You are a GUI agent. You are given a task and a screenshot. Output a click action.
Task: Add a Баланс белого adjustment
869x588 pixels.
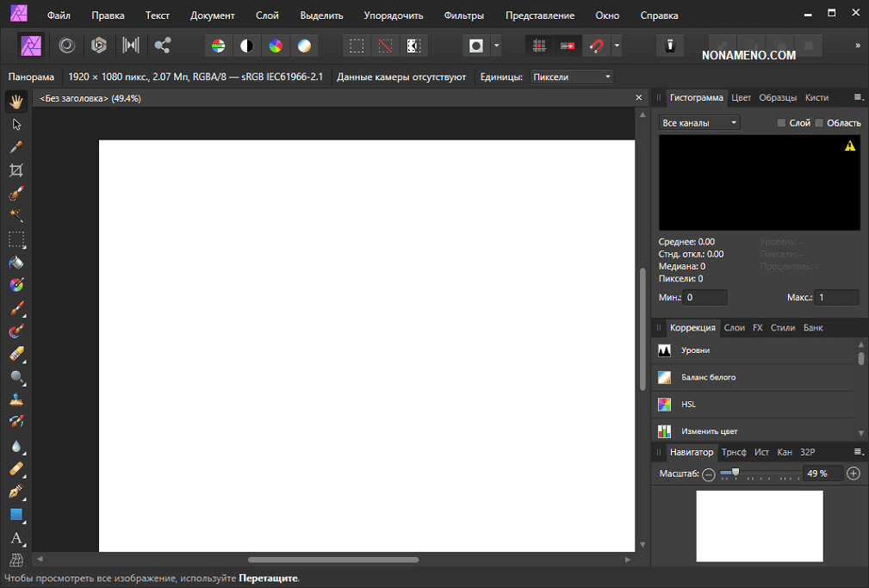708,378
